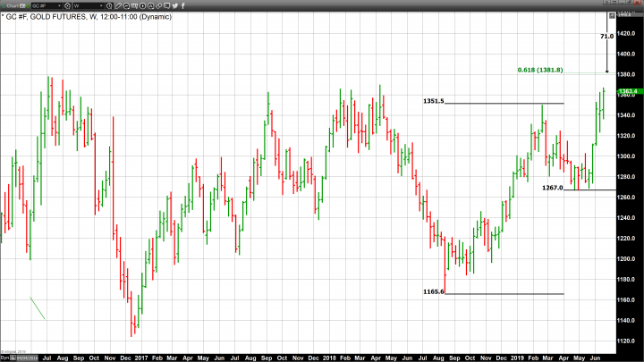Click the current price tag 1363.4 on the axis
Screen dimensions: 644x362
[x=628, y=91]
